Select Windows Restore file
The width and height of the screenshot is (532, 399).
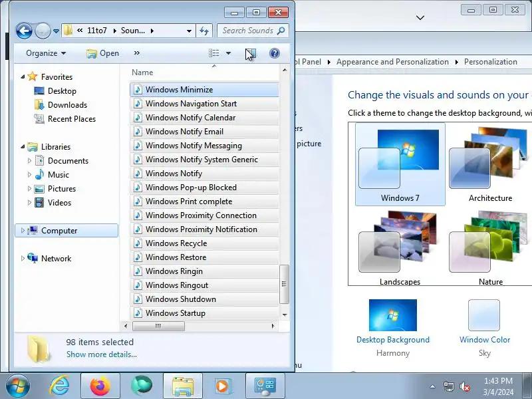tap(204, 257)
